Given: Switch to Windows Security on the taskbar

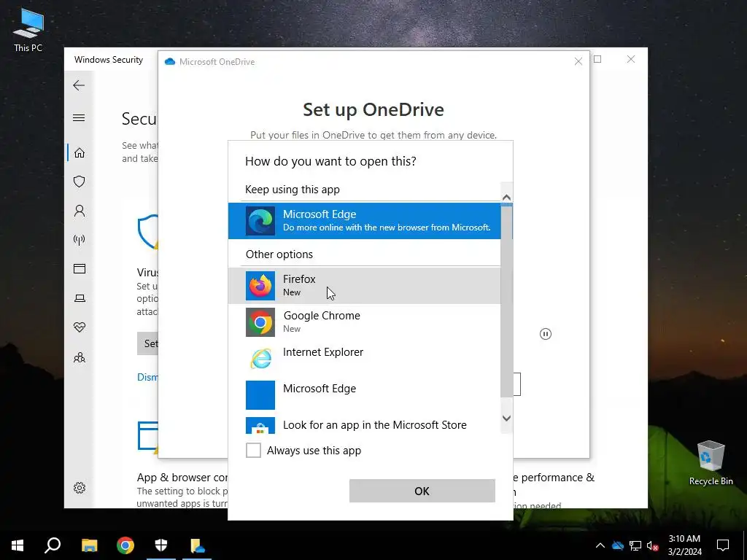Looking at the screenshot, I should pyautogui.click(x=161, y=545).
